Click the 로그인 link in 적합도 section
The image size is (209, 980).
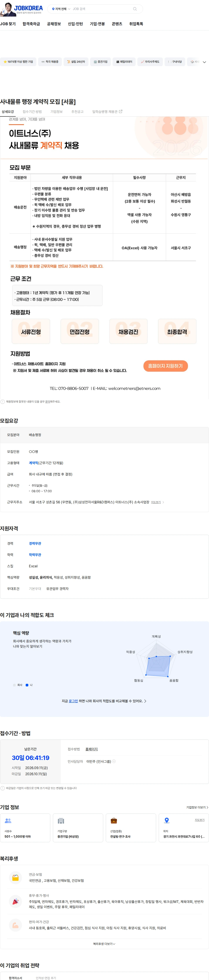coord(73,701)
